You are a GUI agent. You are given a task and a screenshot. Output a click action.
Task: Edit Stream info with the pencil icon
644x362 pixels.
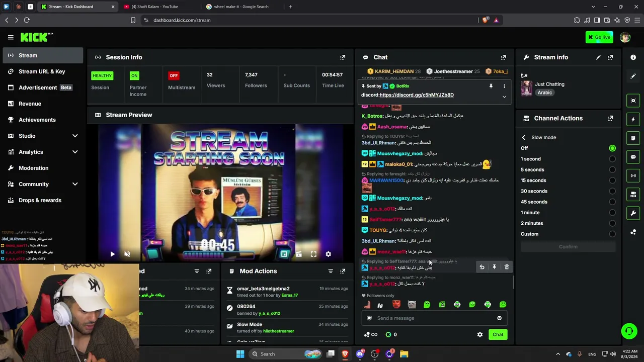coord(598,57)
